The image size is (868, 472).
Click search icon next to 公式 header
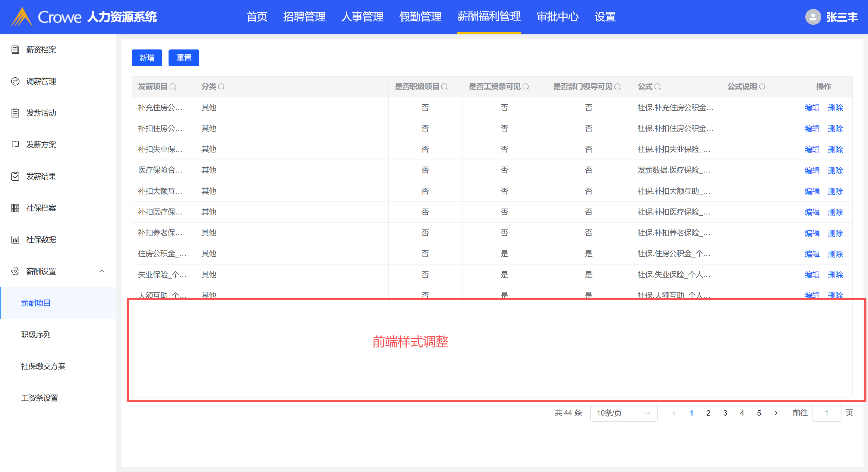[x=657, y=87]
